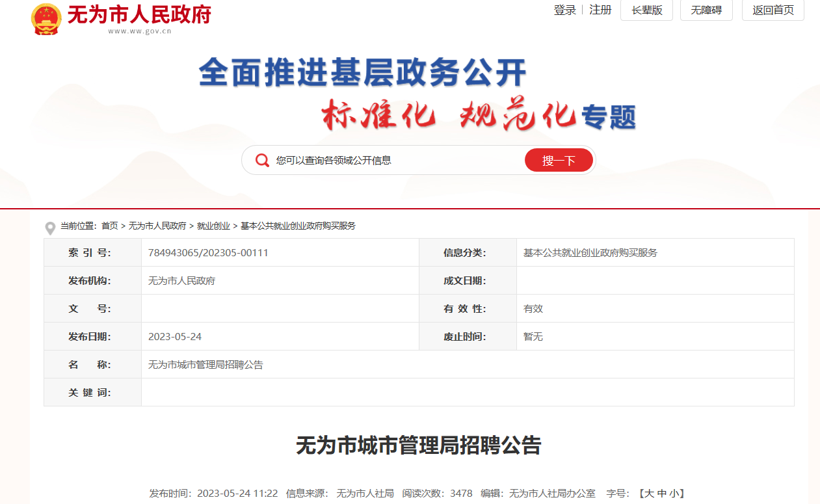Click the 有效 validity value
Viewport: 820px width, 504px height.
[x=533, y=309]
